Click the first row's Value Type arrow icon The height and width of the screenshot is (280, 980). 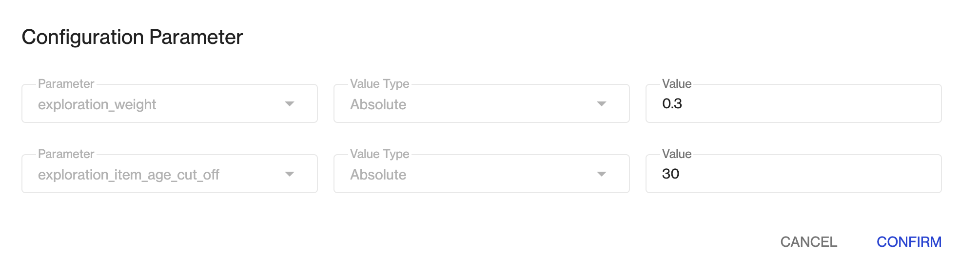602,104
